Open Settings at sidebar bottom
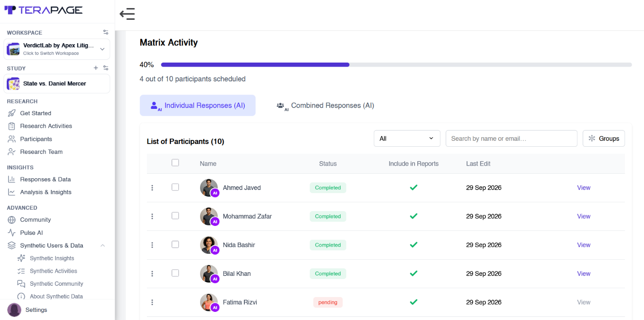 point(36,310)
